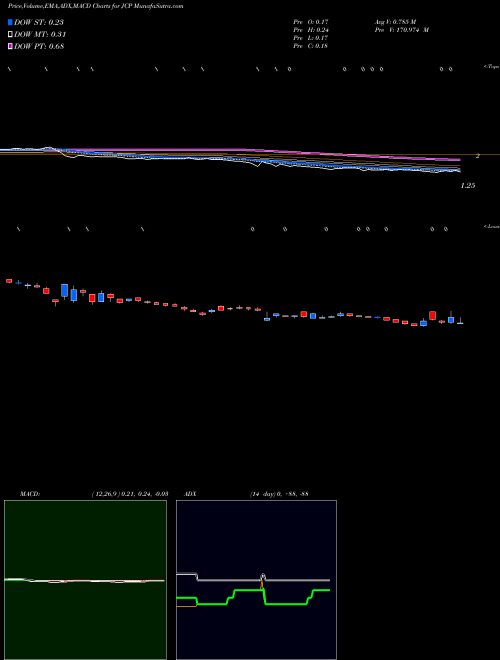Click the blue DOW ST legend swatch

point(10,23)
